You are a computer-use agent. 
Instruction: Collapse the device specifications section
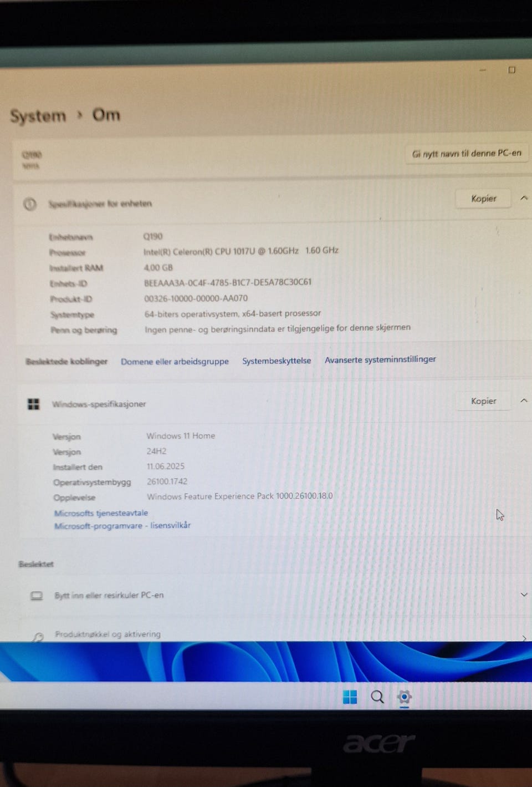524,198
